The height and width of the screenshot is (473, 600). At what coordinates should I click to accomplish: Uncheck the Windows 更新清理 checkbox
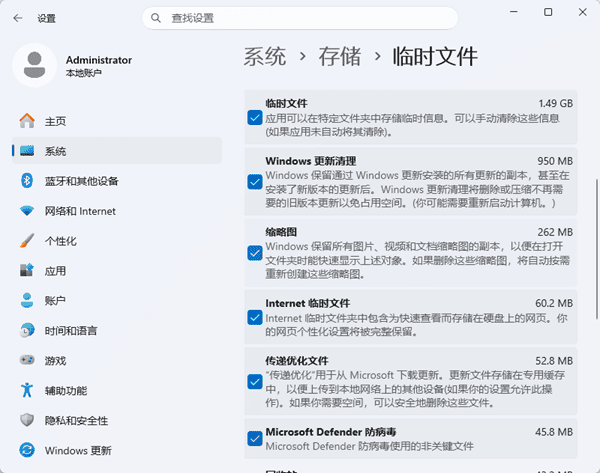pos(255,182)
